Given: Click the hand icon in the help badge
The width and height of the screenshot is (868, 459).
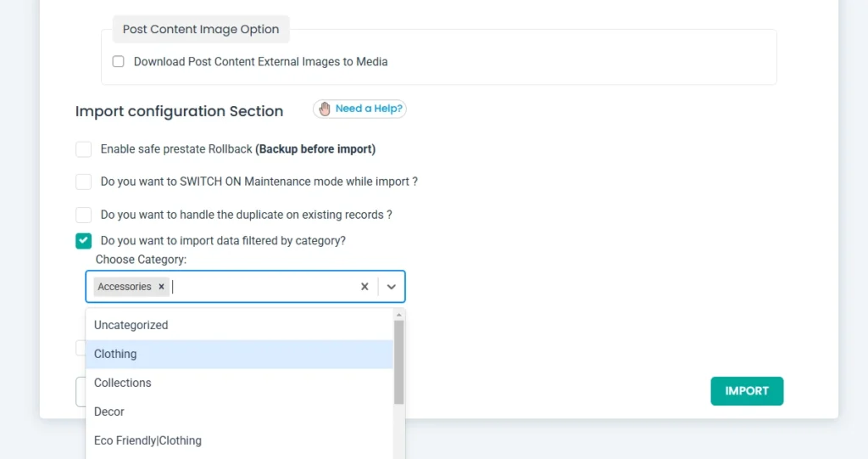Looking at the screenshot, I should point(325,109).
